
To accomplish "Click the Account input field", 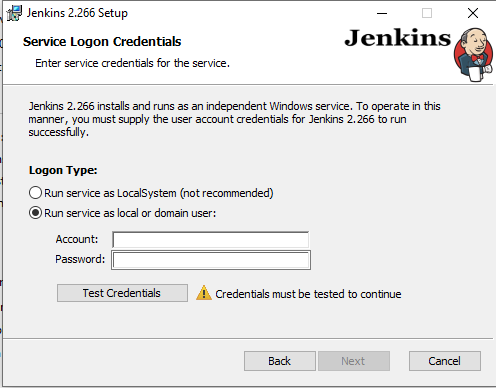I will [x=210, y=240].
